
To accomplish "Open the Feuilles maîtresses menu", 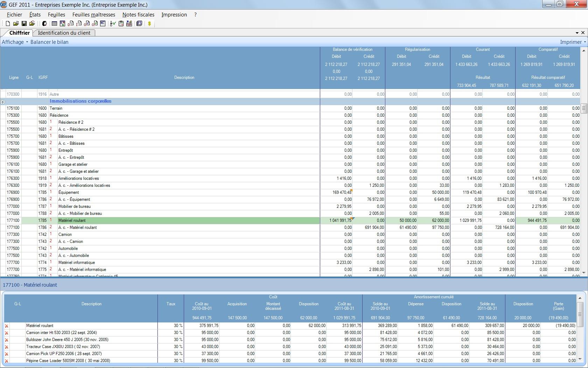I will tap(93, 15).
